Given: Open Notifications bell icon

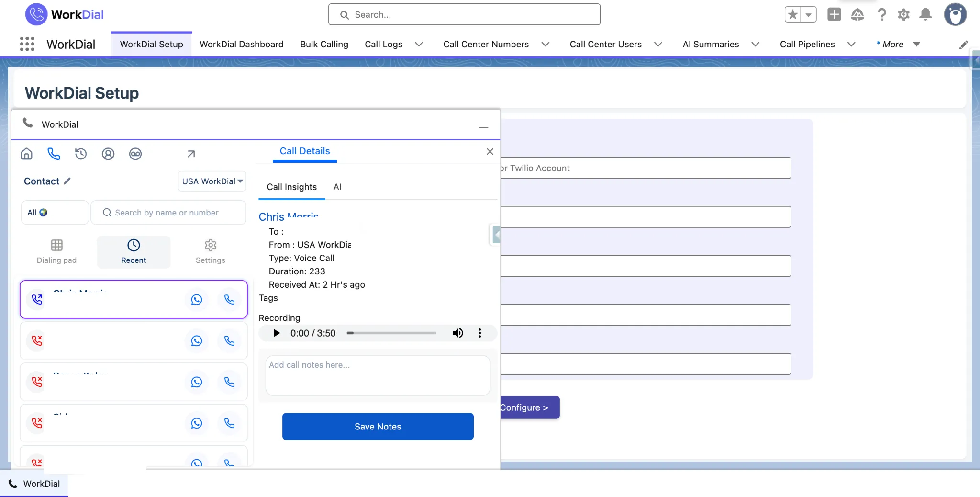Looking at the screenshot, I should [925, 15].
